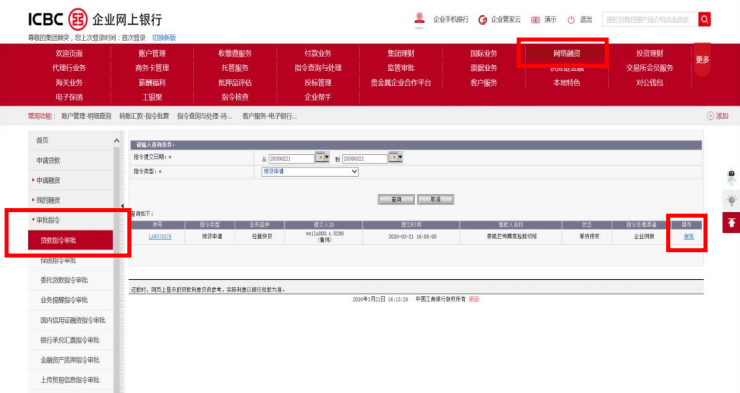Expand the 申请融资 sidebar group
740x393 pixels.
point(48,180)
